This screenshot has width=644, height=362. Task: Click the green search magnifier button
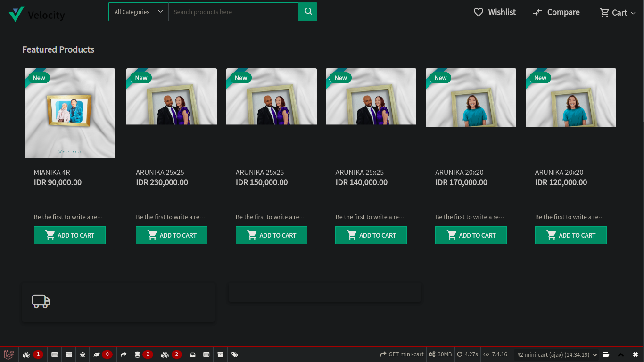coord(308,12)
